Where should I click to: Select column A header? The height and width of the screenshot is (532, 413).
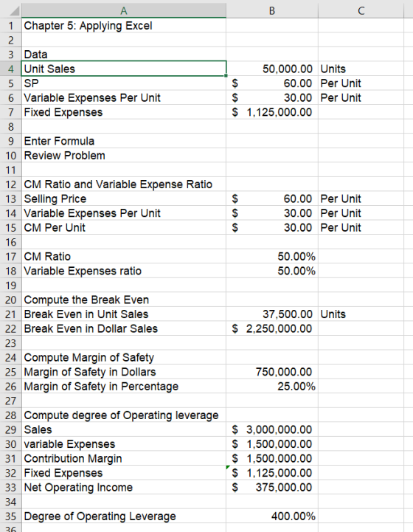pos(124,11)
